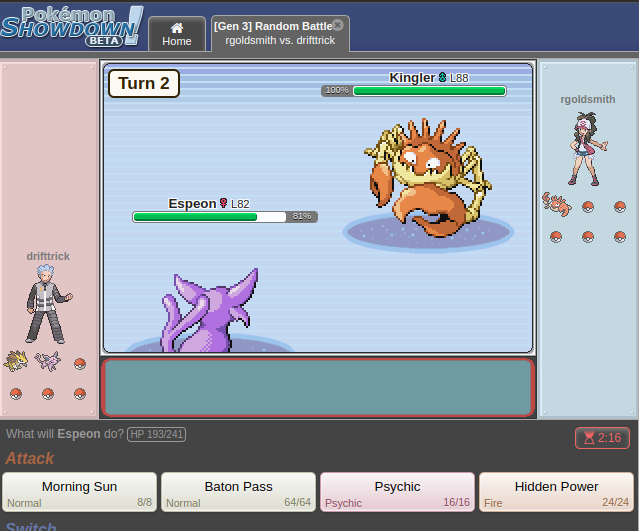Click Espeon's HP bar
The image size is (639, 531).
tap(225, 217)
